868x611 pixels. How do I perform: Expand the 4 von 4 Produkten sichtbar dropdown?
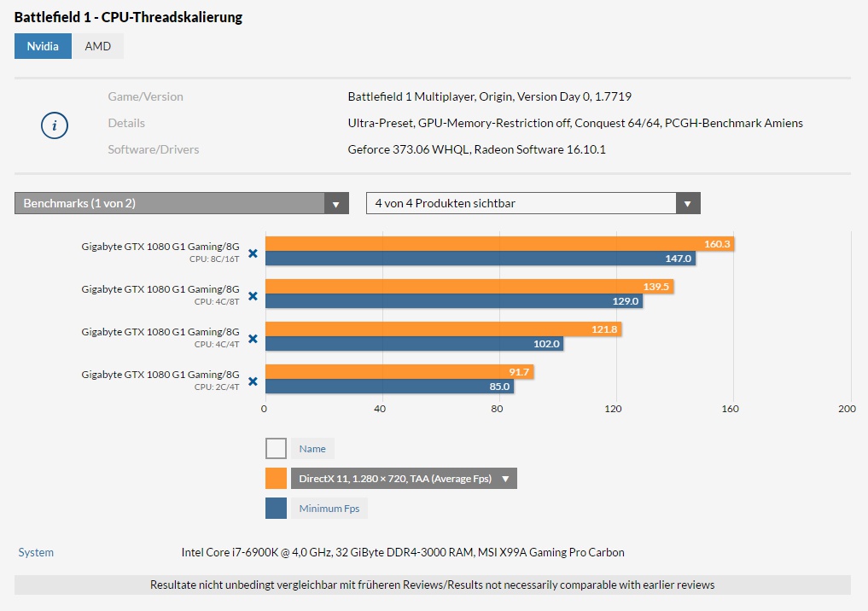click(533, 203)
